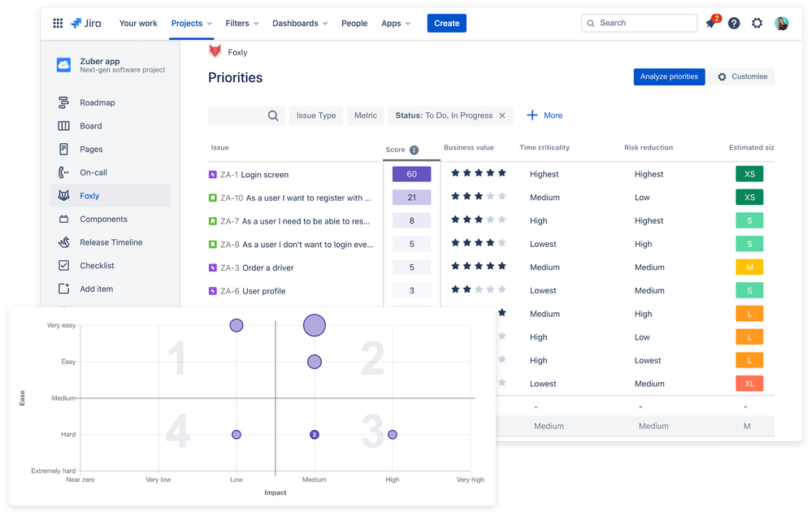Click the business value stars for ZA-10

coord(479,197)
